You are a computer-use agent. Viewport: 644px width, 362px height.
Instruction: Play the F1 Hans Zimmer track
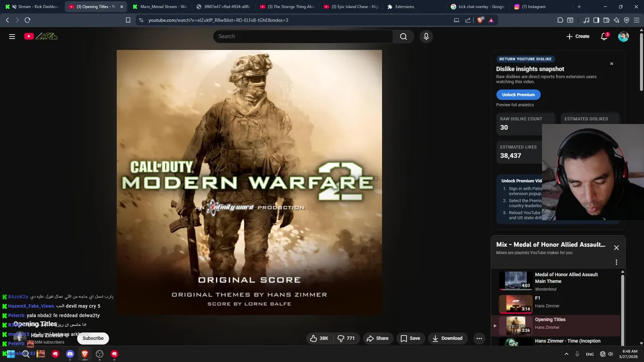pos(556,303)
